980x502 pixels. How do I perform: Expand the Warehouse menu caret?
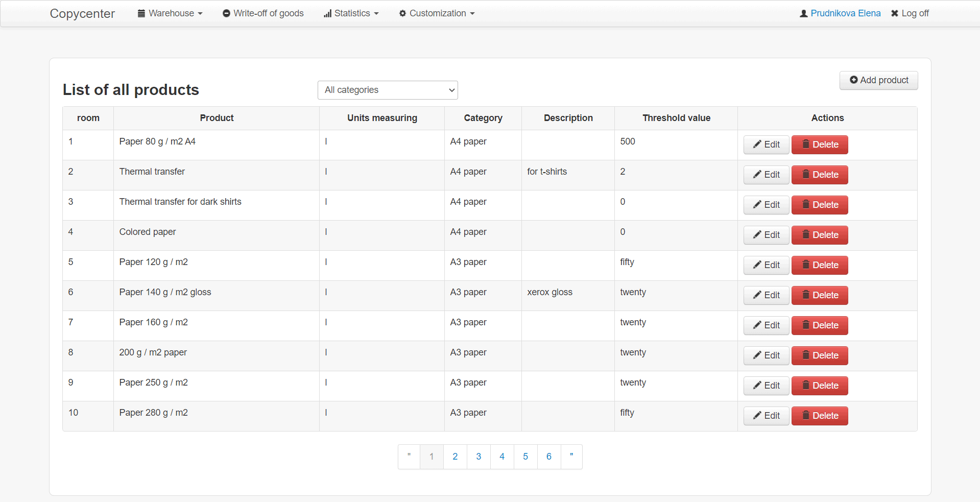click(x=200, y=14)
